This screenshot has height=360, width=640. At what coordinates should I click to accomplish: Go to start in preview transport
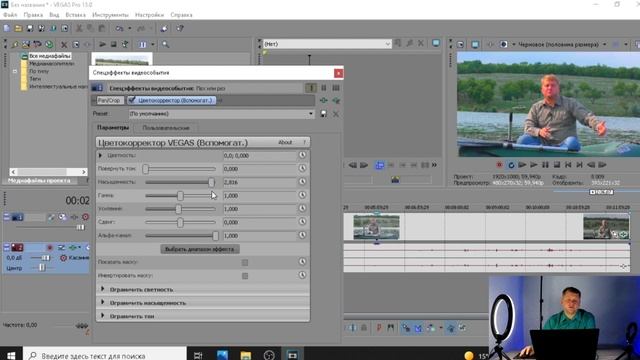(x=568, y=165)
